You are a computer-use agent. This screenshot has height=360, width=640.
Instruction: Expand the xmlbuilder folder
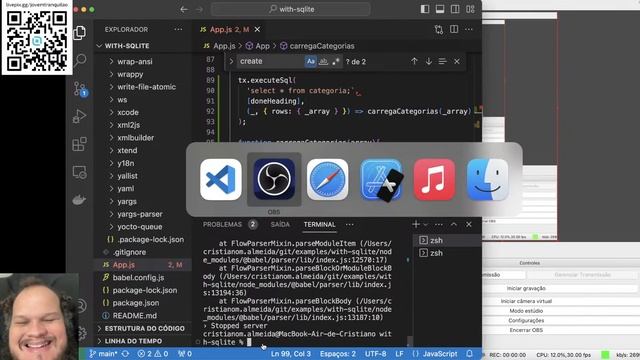[x=136, y=138]
